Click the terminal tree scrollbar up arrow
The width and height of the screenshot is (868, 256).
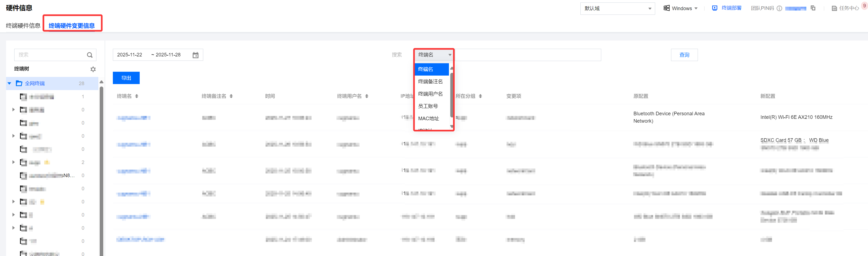coord(101,82)
